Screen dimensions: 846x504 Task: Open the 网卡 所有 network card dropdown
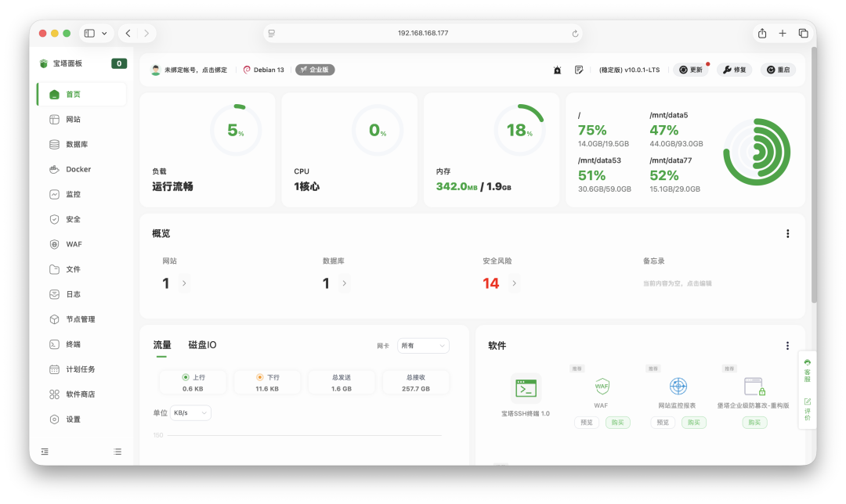(x=423, y=345)
